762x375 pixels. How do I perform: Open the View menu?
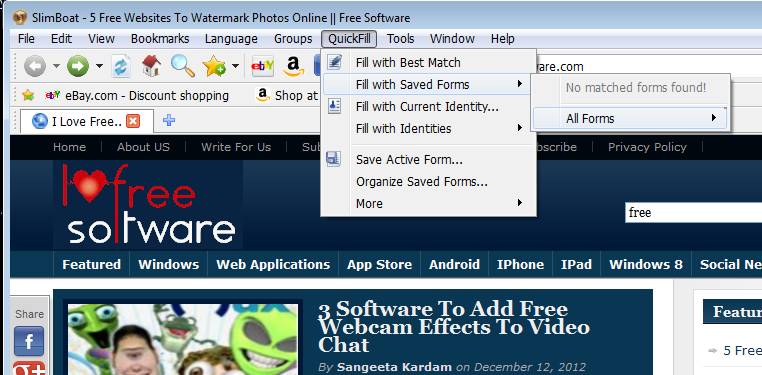coord(101,38)
